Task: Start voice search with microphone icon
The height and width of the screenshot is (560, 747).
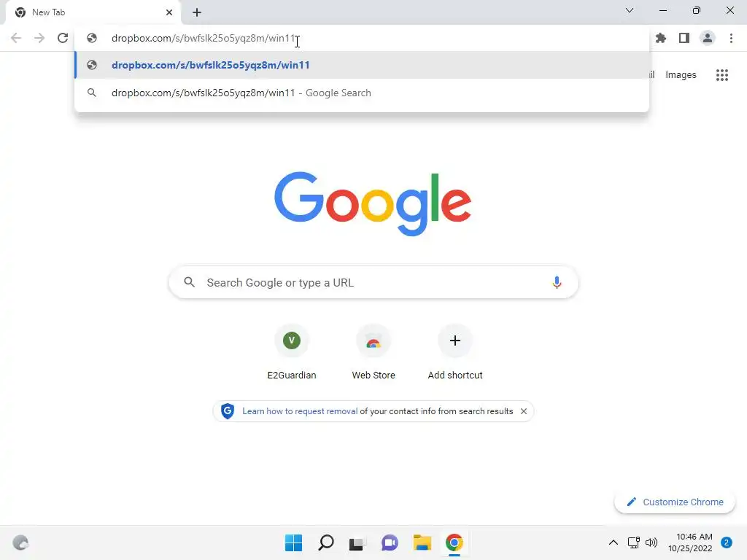Action: [x=557, y=282]
